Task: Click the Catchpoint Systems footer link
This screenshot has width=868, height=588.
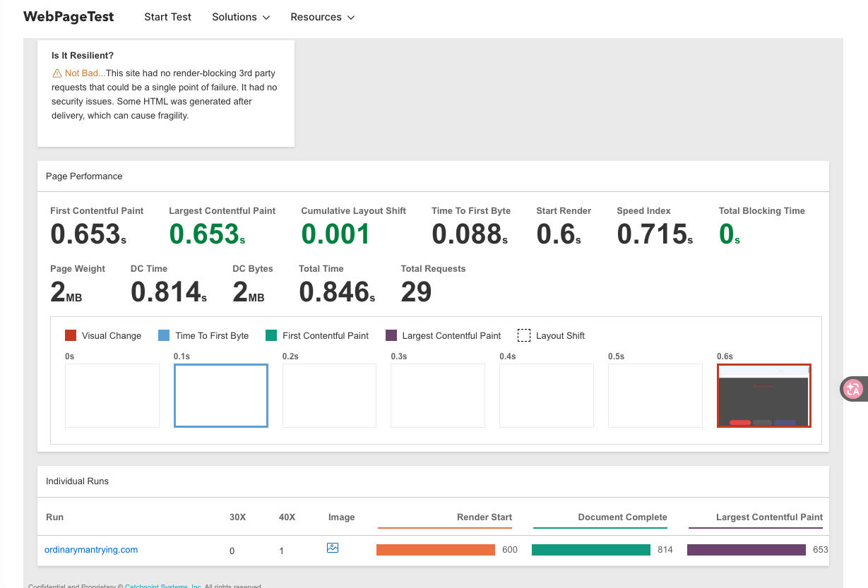Action: click(x=163, y=585)
